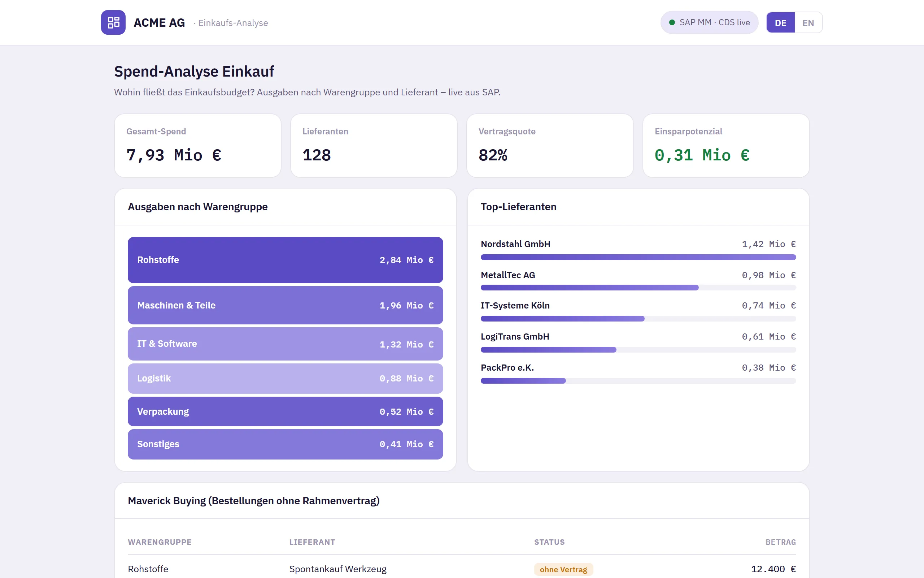Click the 1,42 Mio € supplier amount
Viewport: 924px width, 578px height.
click(x=768, y=244)
